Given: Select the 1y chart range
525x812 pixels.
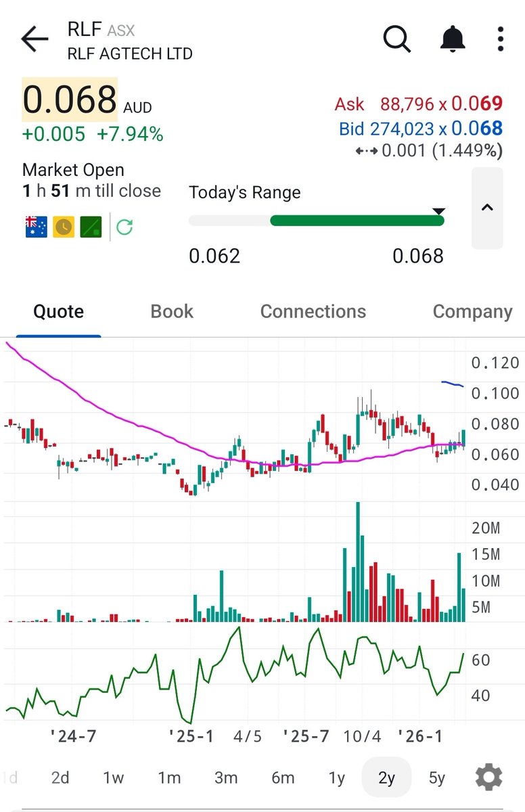Looking at the screenshot, I should coord(336,778).
